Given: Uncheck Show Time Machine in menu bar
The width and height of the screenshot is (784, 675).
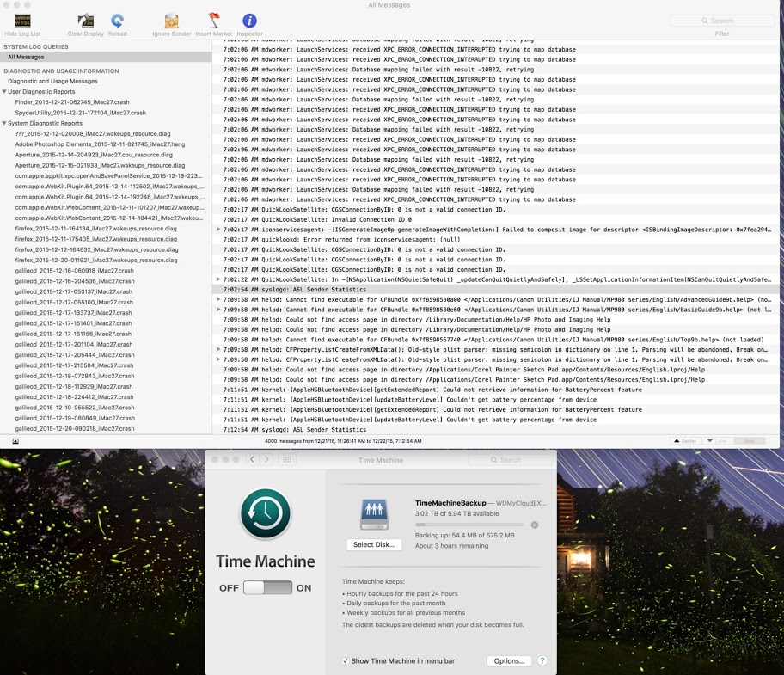Looking at the screenshot, I should coord(345,661).
